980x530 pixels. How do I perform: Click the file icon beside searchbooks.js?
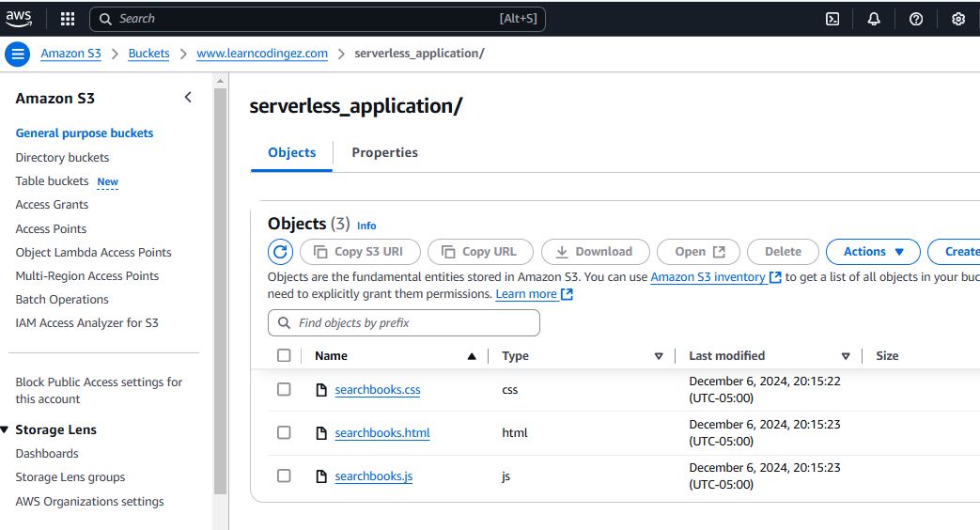tap(321, 476)
